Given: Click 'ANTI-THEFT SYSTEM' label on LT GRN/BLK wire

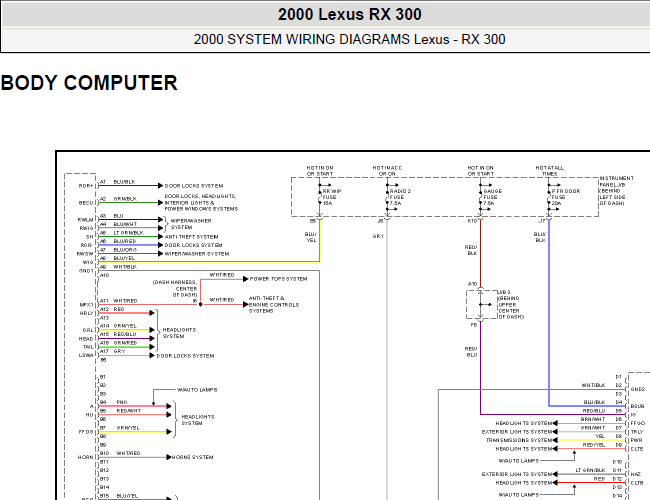Looking at the screenshot, I should (191, 237).
